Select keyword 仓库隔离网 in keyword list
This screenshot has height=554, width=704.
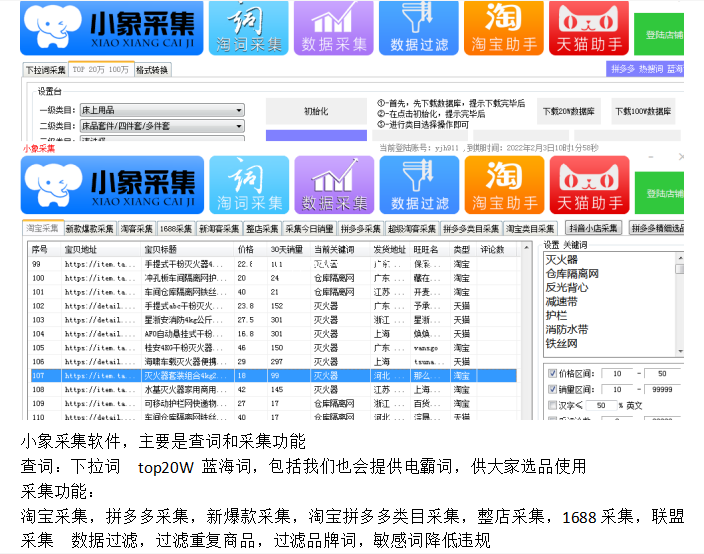click(572, 273)
